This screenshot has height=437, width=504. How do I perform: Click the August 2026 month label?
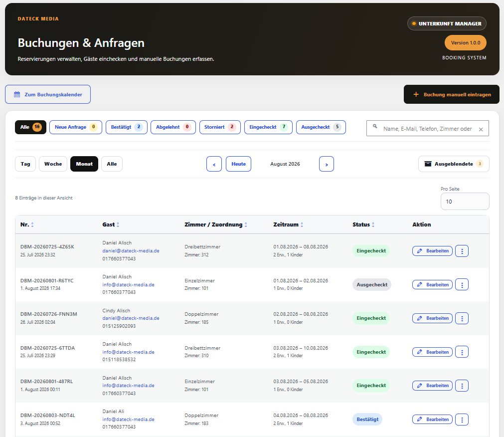(285, 164)
